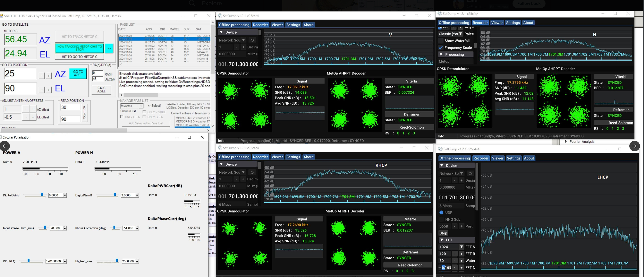Click plus next to Port 5658
Screen dimensions: 644x277
click(461, 226)
